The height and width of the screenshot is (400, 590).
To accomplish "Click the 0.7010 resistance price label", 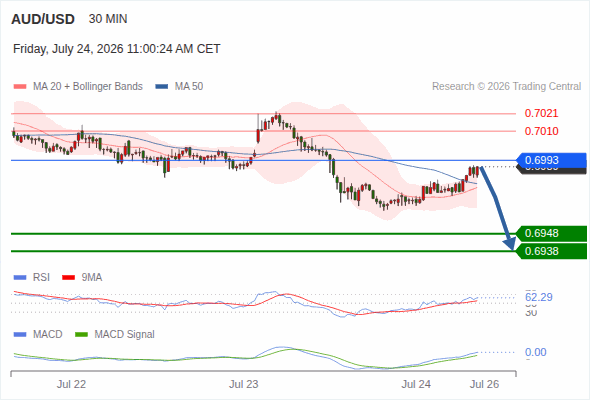I will 541,131.
